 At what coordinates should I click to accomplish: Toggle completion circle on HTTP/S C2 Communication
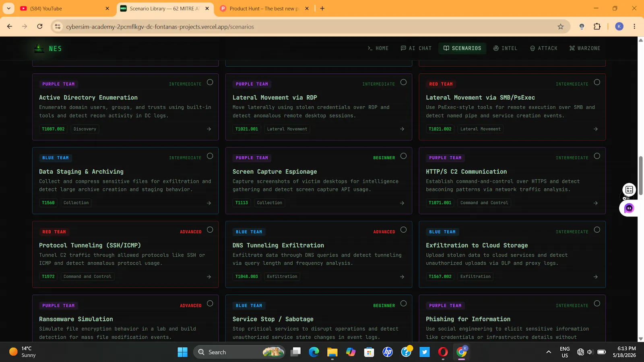[x=597, y=156]
